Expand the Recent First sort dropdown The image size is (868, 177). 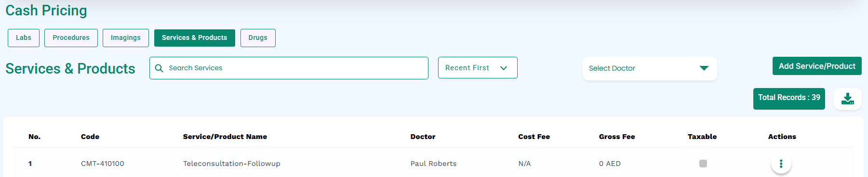478,68
